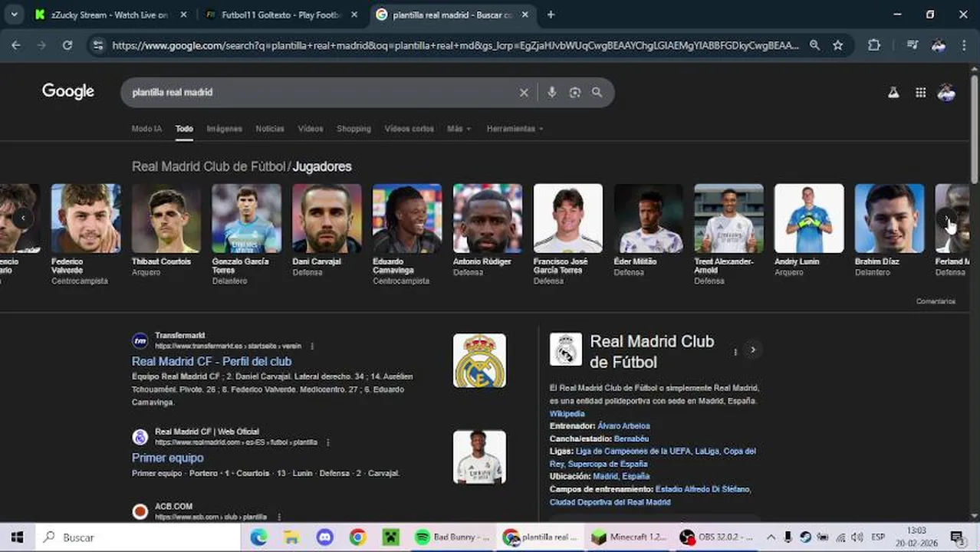Bookmark this page with the star icon
Viewport: 980px width, 552px height.
coord(838,45)
